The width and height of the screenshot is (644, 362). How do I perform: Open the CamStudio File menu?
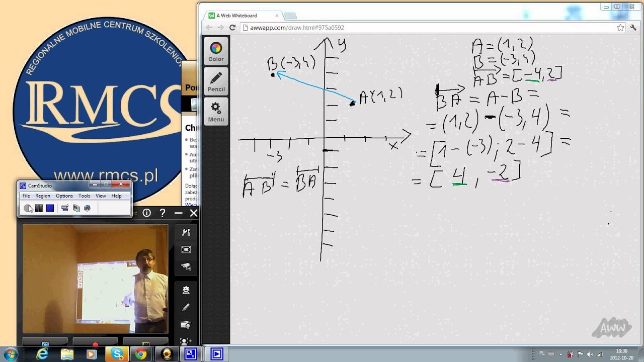click(x=26, y=196)
